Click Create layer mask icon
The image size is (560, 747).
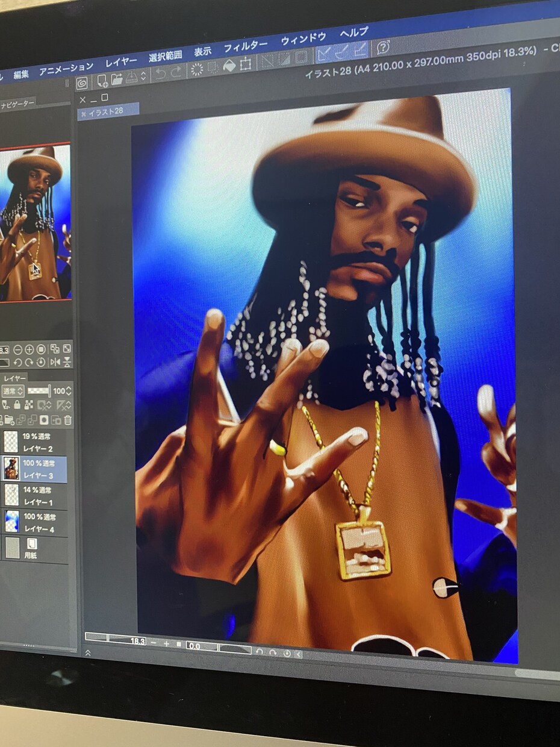(x=44, y=420)
